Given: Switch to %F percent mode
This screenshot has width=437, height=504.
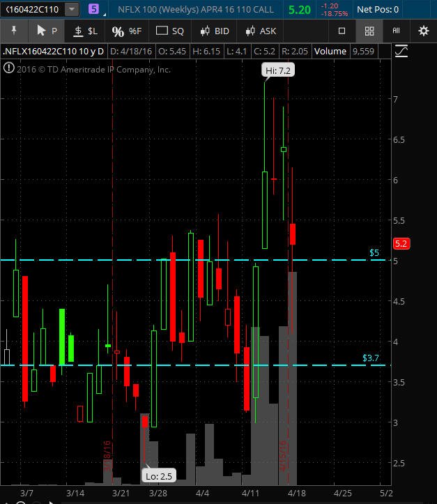Looking at the screenshot, I should [127, 31].
